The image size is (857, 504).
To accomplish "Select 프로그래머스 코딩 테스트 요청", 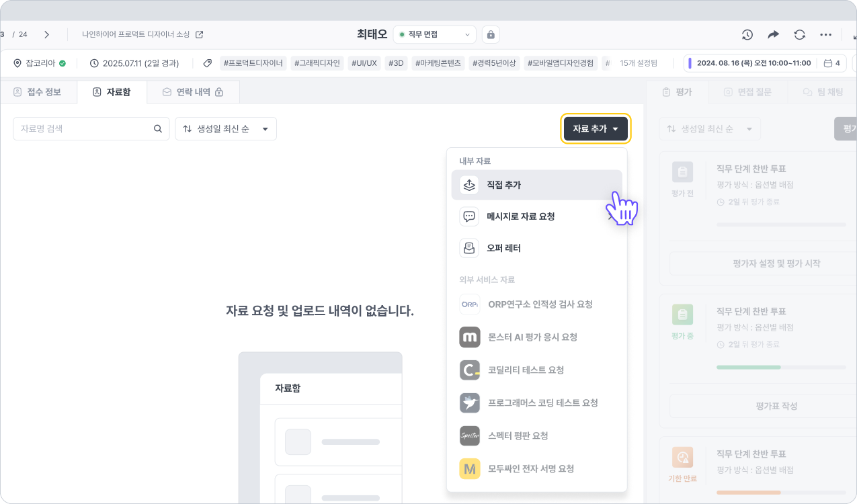I will [537, 403].
